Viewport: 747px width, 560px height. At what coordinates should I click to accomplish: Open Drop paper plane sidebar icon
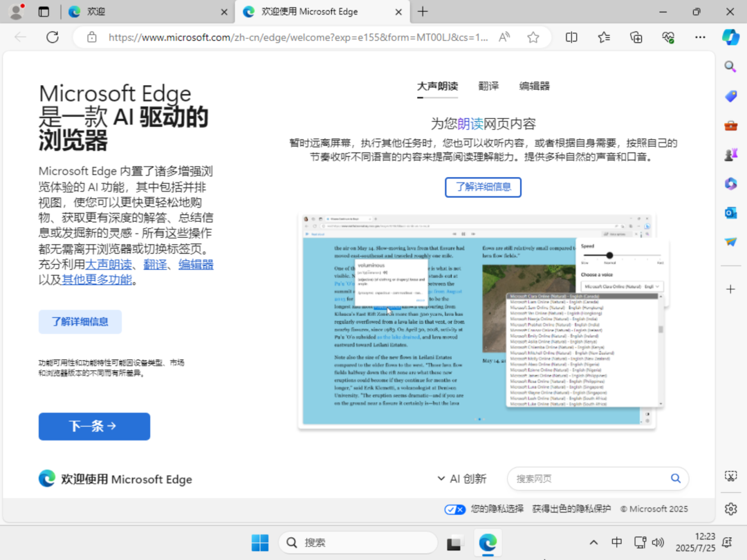coord(730,242)
